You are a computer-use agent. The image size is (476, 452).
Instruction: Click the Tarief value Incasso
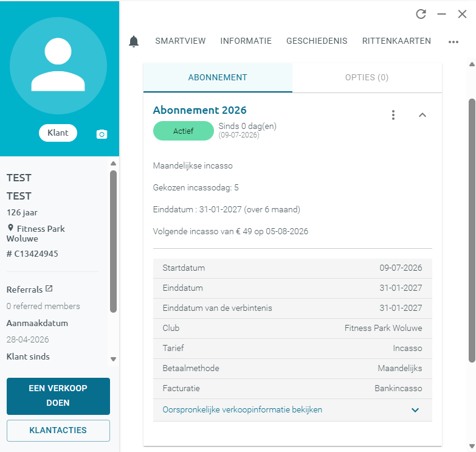click(x=407, y=348)
